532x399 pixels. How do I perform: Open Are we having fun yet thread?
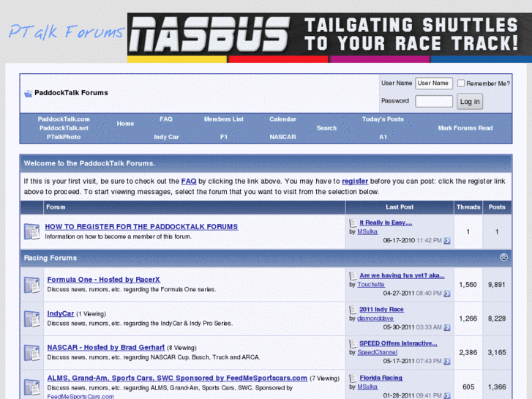coord(402,275)
